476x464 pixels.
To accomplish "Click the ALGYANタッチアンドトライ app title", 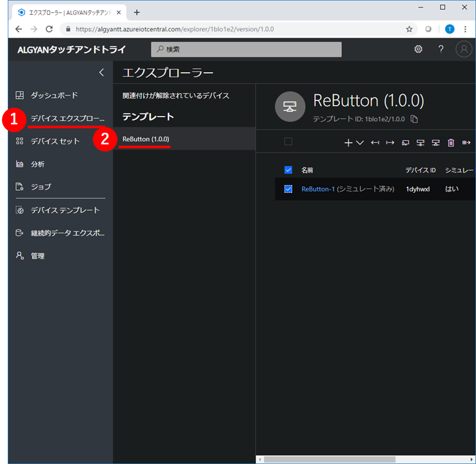I will coord(72,50).
